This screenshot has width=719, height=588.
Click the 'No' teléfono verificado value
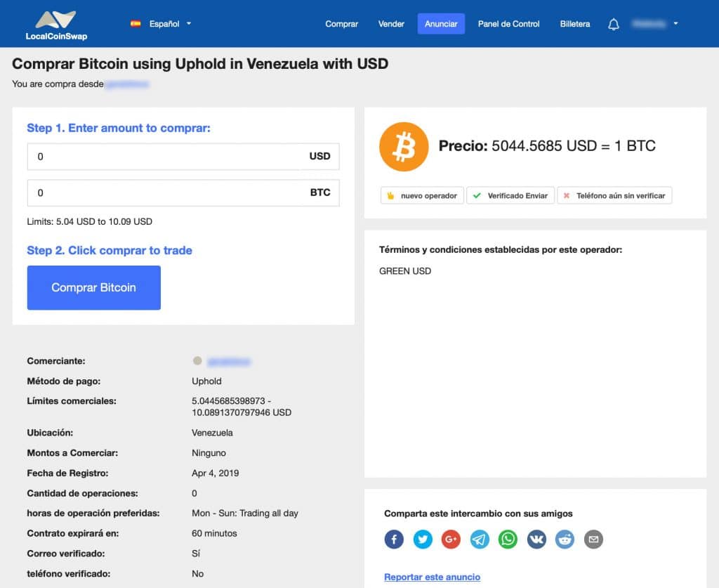click(x=197, y=574)
